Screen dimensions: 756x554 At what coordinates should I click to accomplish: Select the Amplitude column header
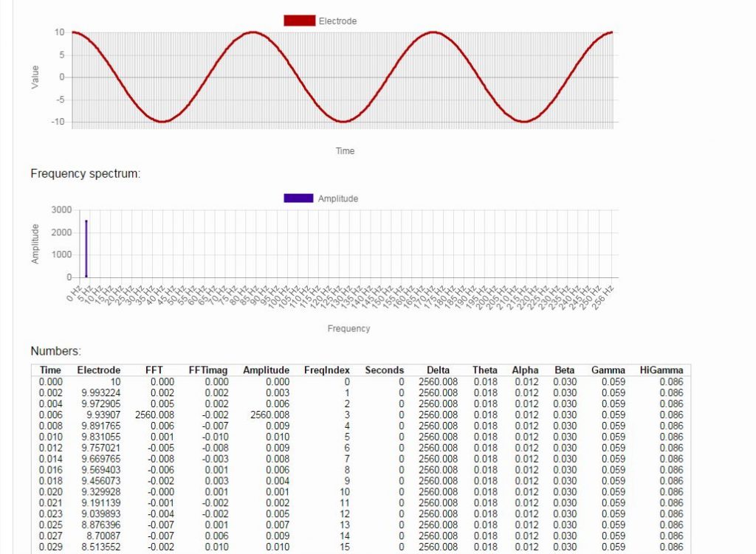click(266, 370)
